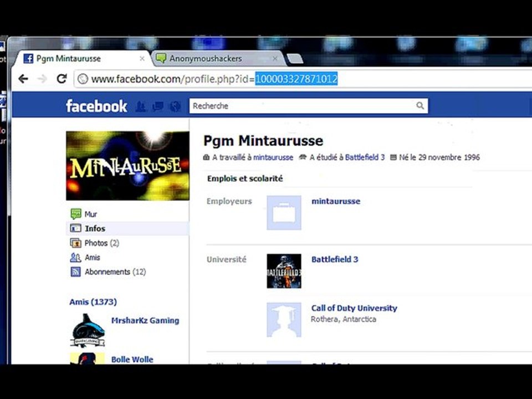
Task: Click the Photos icon in sidebar
Action: click(x=76, y=243)
